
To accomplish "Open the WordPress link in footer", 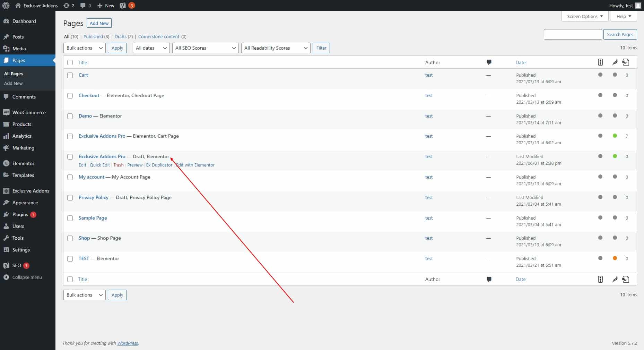I will (x=128, y=343).
